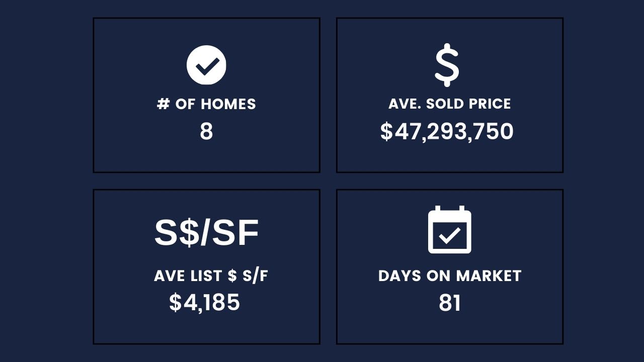Screen dimensions: 644x362
Task: Click the calendar with checkmark icon
Action: pos(449,230)
